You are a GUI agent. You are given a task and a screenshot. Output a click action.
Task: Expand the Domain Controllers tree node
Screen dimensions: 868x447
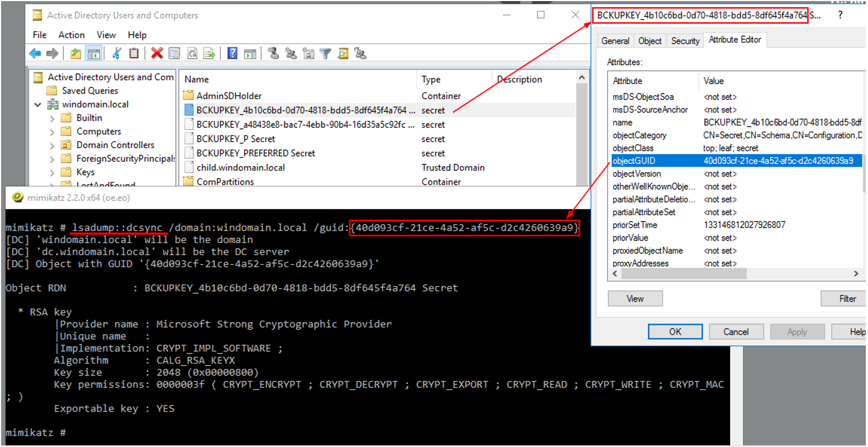tap(52, 145)
